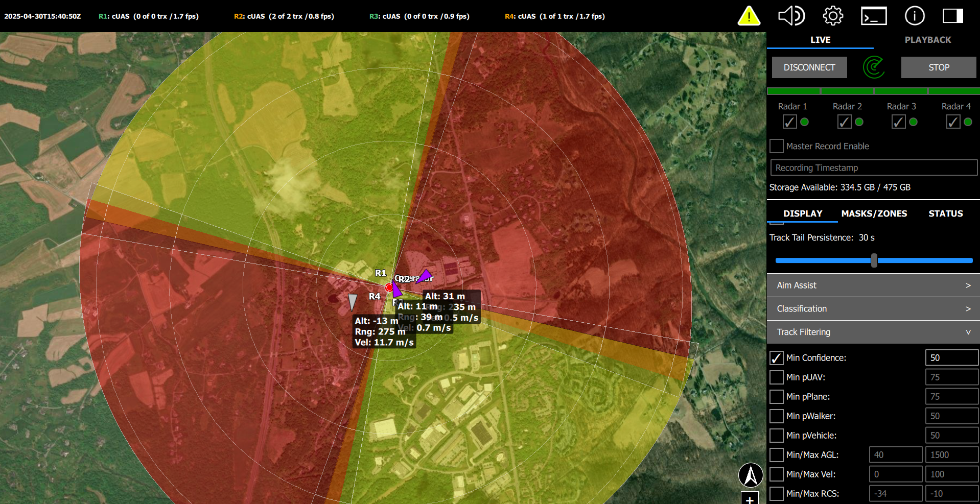The height and width of the screenshot is (504, 980).
Task: Edit the Min pPlane value field
Action: tap(952, 397)
